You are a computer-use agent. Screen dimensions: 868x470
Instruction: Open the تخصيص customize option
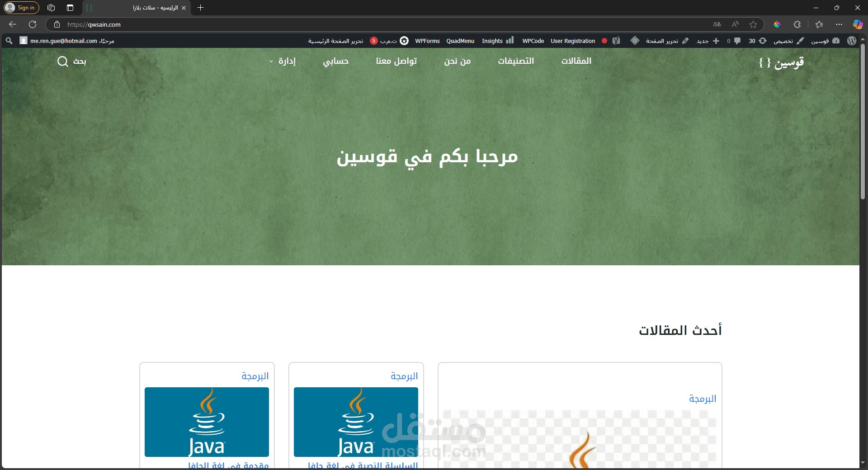[x=788, y=41]
